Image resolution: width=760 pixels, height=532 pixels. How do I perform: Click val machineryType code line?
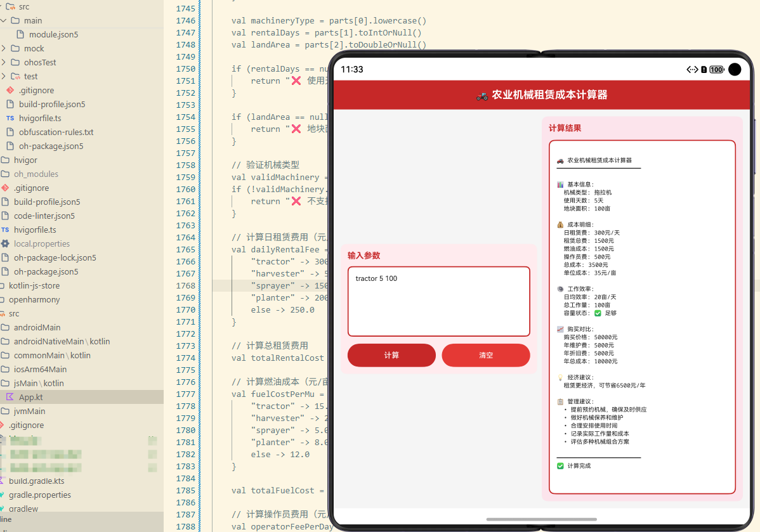coord(329,21)
